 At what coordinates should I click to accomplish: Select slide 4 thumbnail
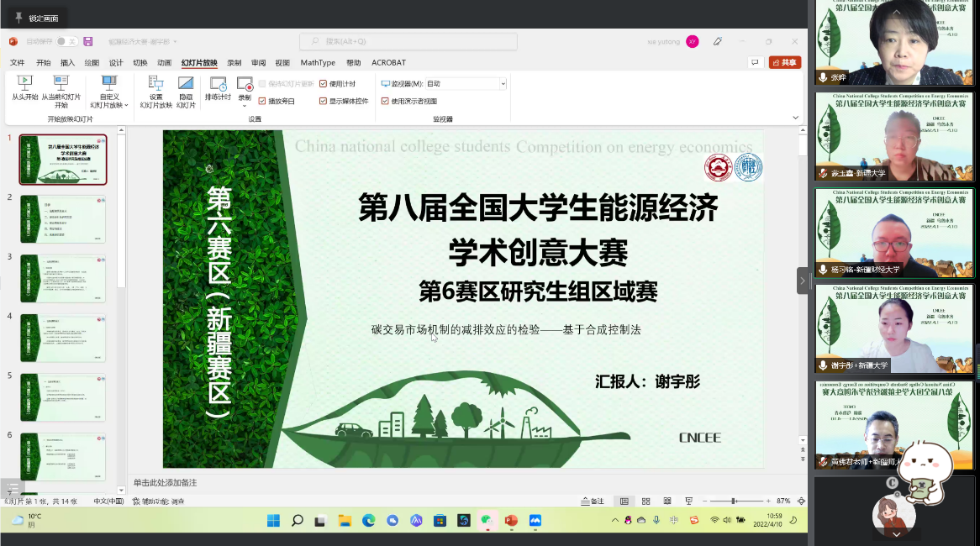[62, 338]
